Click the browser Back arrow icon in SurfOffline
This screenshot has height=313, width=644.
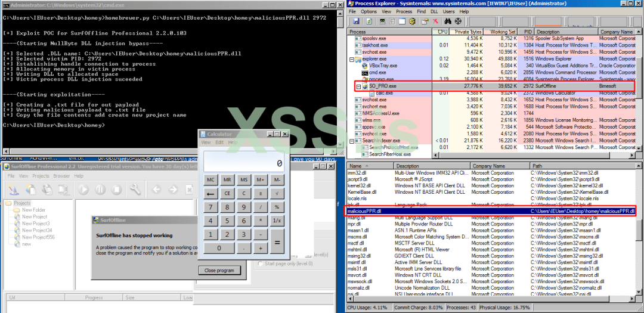pos(156,190)
